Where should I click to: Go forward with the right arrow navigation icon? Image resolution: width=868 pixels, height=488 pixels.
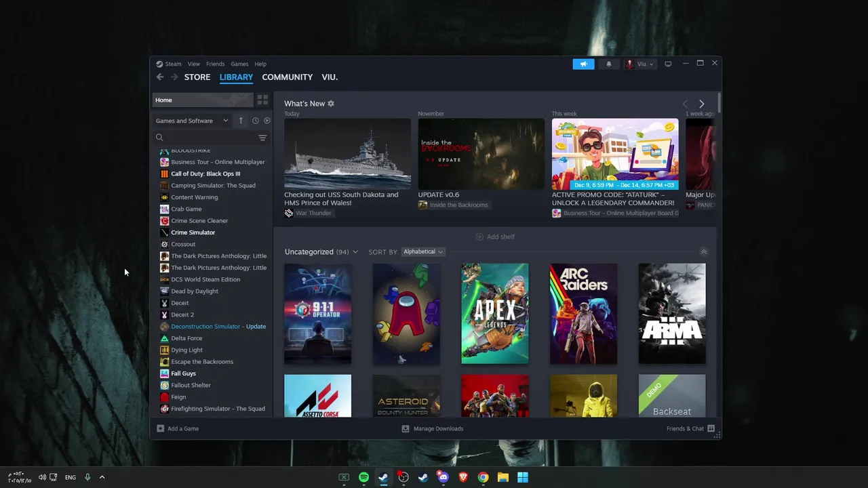click(x=174, y=77)
